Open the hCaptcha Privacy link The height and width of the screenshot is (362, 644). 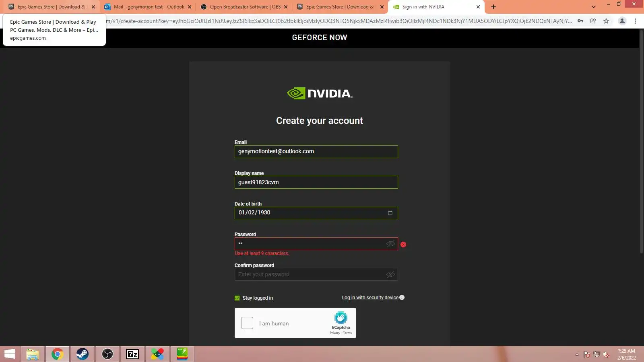pos(335,333)
